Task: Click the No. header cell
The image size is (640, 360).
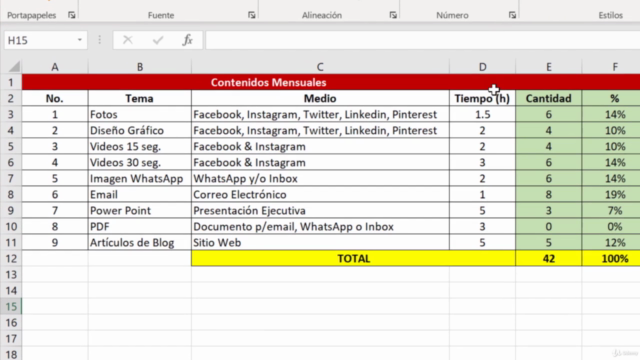Action: pos(55,98)
